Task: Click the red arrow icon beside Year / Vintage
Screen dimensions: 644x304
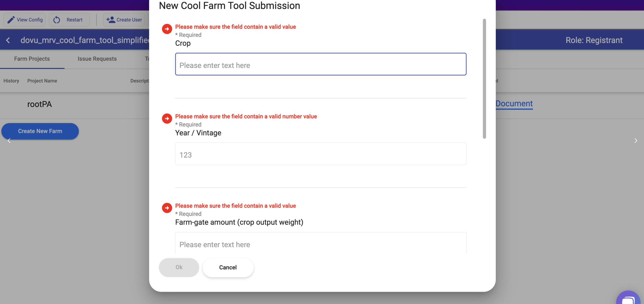Action: pyautogui.click(x=167, y=119)
